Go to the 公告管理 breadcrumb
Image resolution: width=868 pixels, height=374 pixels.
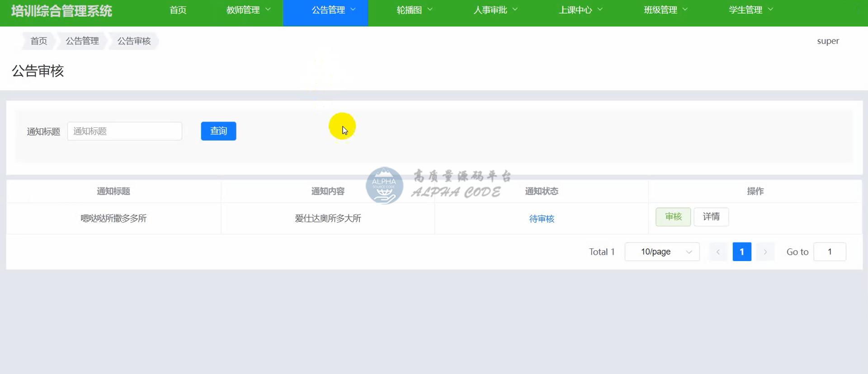[x=82, y=41]
